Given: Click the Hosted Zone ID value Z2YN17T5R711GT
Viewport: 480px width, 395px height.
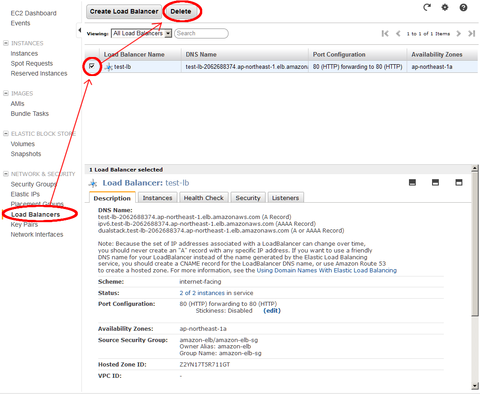Looking at the screenshot, I should tap(205, 364).
